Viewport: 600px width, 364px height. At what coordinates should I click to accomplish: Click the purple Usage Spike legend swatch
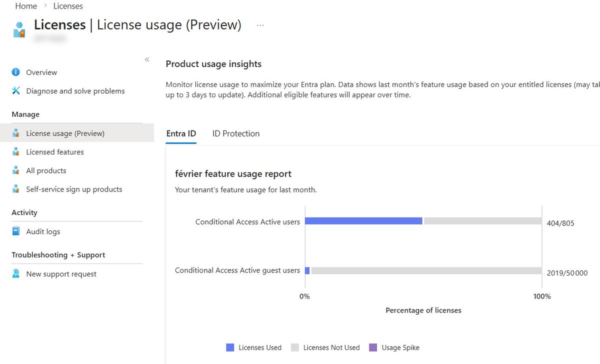[x=373, y=347]
